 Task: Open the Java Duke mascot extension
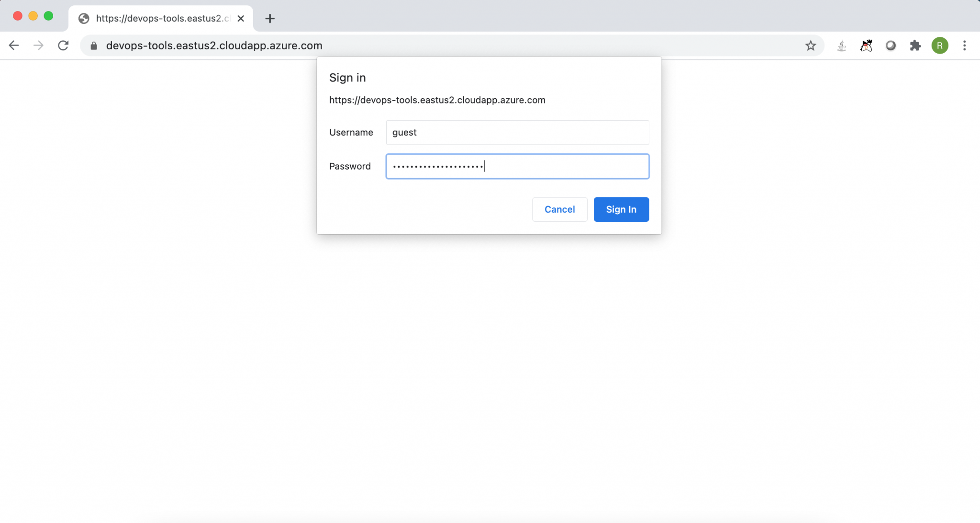click(x=867, y=45)
